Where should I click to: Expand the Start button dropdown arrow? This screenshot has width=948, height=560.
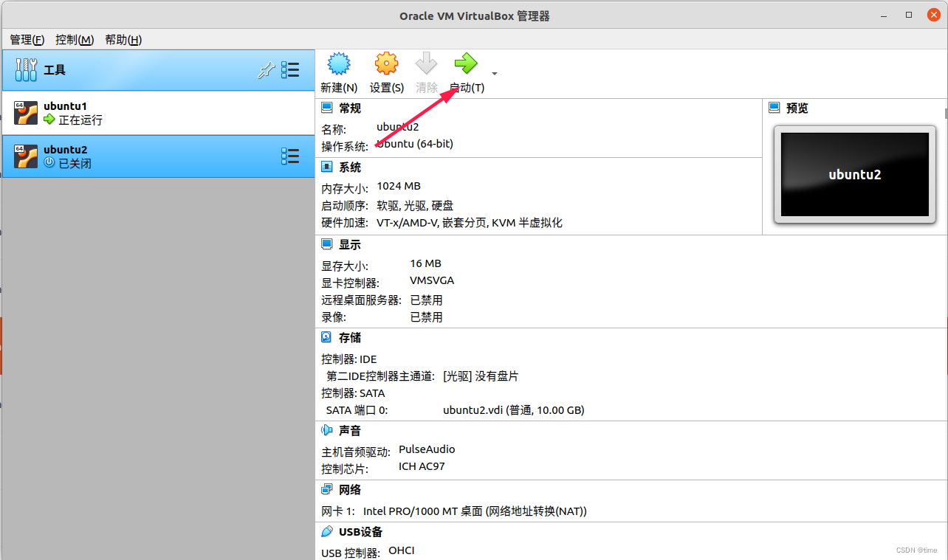point(495,73)
